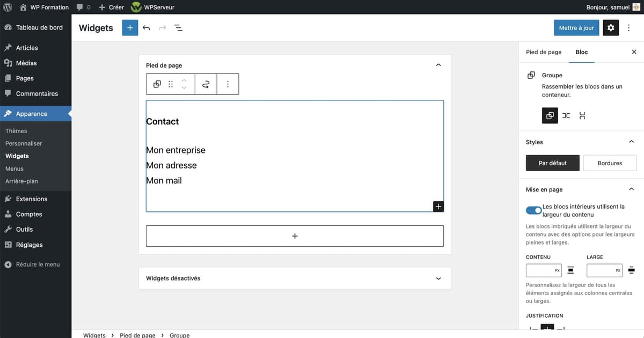Select the Stack variation icon under Groupe
Screen dimensions: 644x338
pos(582,115)
